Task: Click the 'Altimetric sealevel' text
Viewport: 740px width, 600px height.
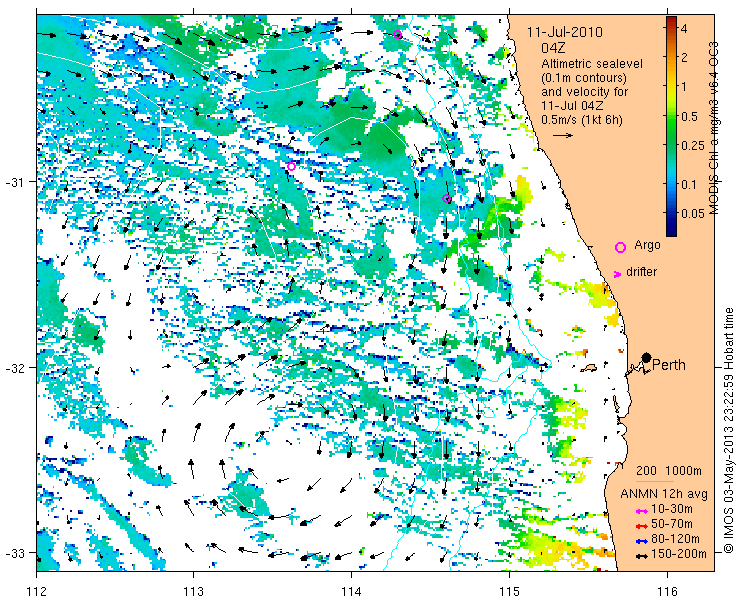Action: coord(592,64)
